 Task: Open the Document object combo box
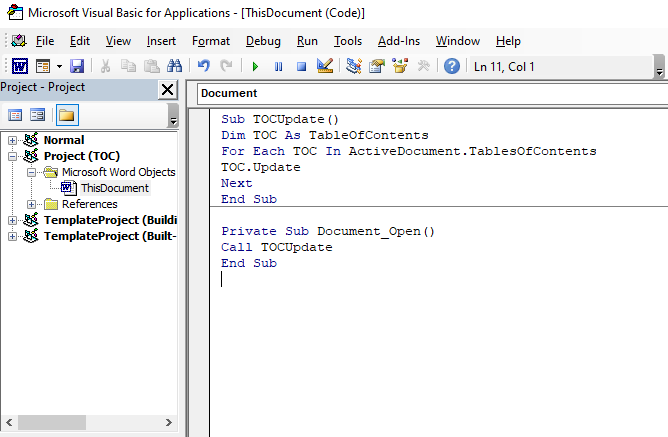(x=432, y=93)
